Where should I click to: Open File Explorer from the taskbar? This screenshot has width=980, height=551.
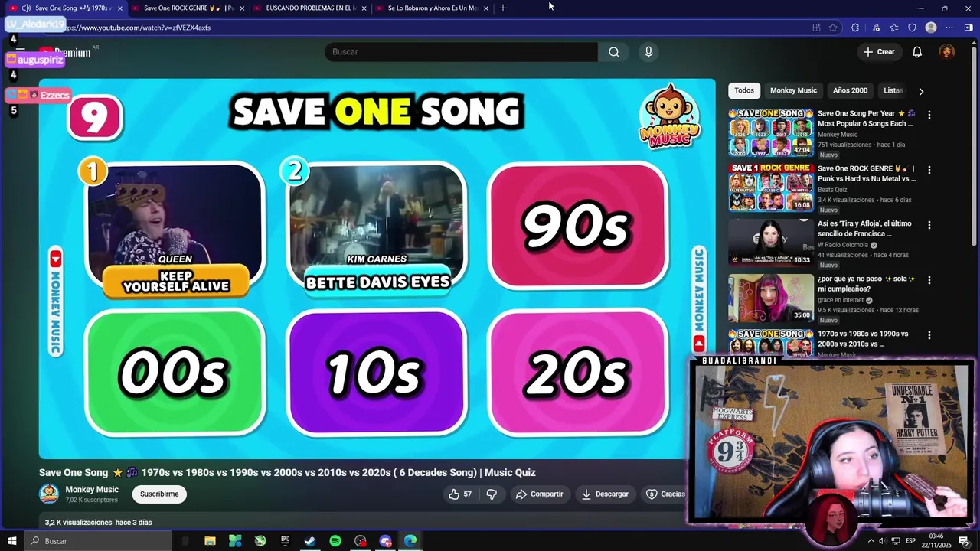pos(210,541)
